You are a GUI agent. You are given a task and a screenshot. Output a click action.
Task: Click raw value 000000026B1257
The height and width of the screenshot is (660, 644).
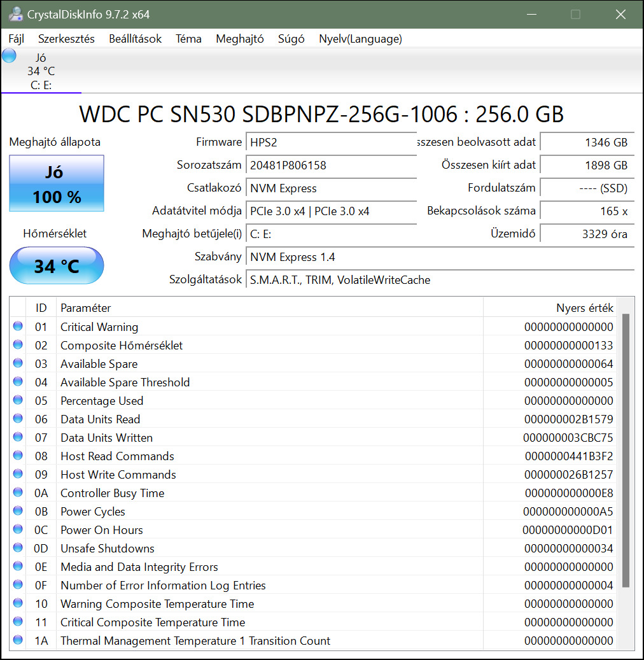click(569, 474)
